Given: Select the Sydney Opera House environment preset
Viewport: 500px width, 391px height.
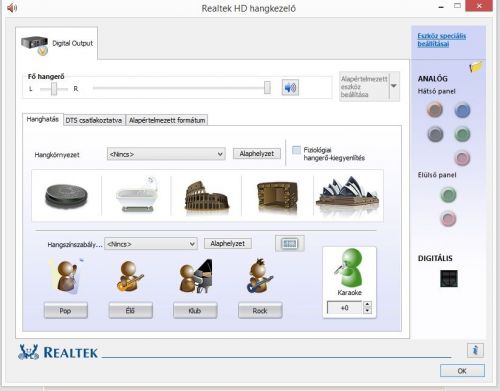Looking at the screenshot, I should click(x=348, y=192).
